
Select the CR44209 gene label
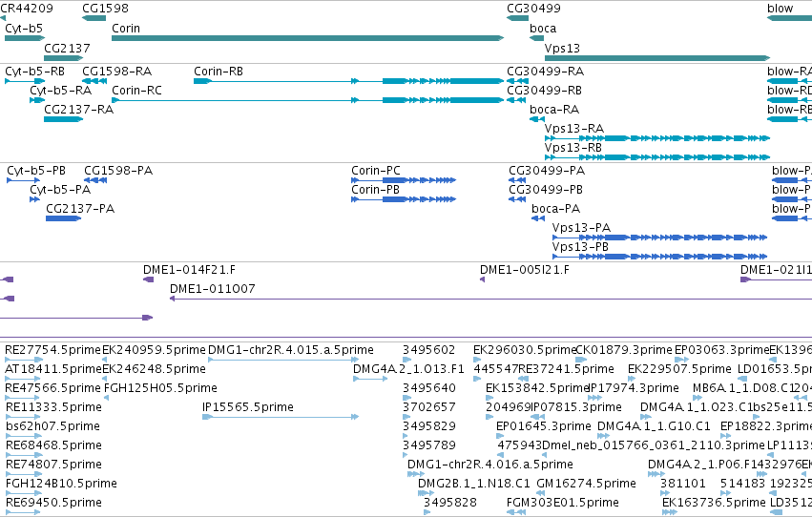tap(27, 9)
